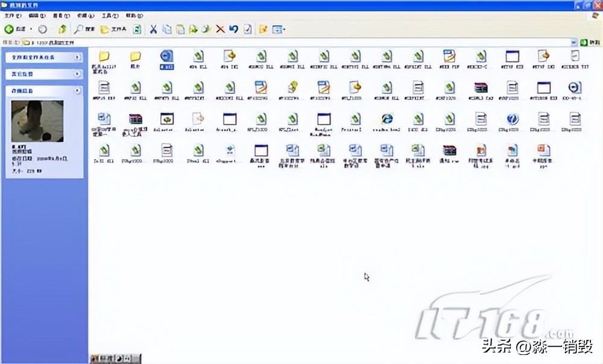Open the Views dropdown button
603x364 pixels.
pyautogui.click(x=279, y=29)
